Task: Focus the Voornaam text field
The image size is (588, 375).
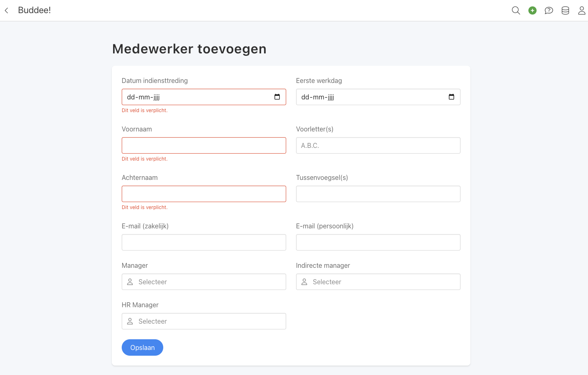Action: 204,145
